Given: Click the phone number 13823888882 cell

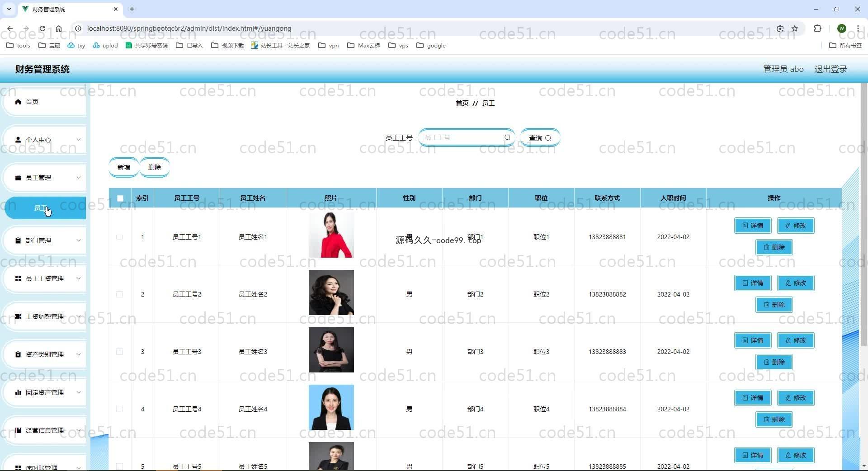Looking at the screenshot, I should click(x=607, y=294).
